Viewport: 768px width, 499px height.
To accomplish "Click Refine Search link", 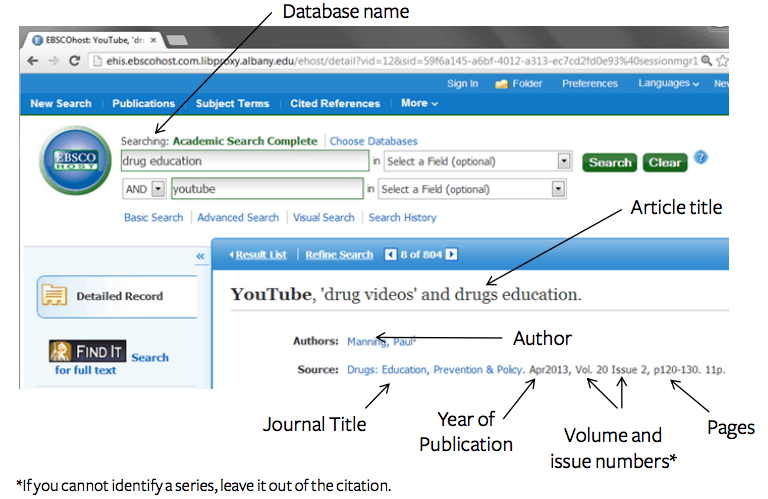I will [339, 255].
